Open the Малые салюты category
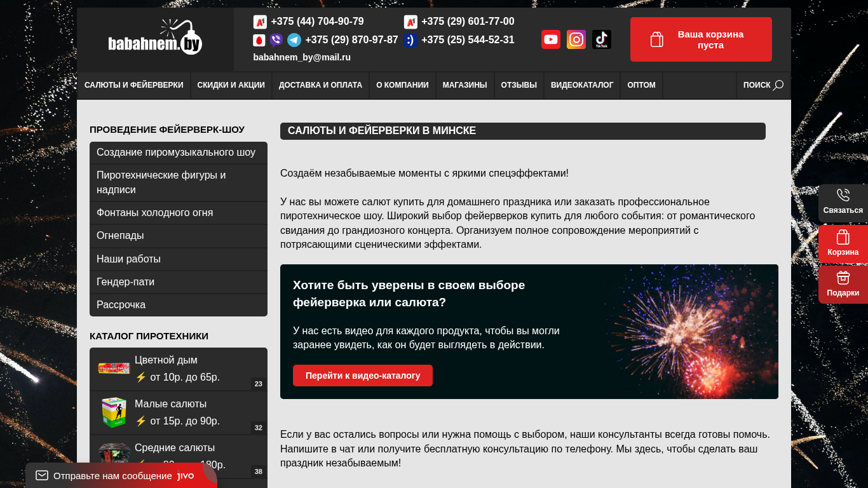The width and height of the screenshot is (868, 488). 179,412
